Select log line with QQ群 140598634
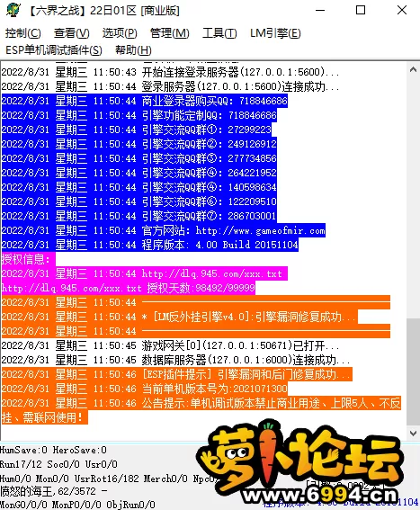The height and width of the screenshot is (510, 420). coord(139,187)
